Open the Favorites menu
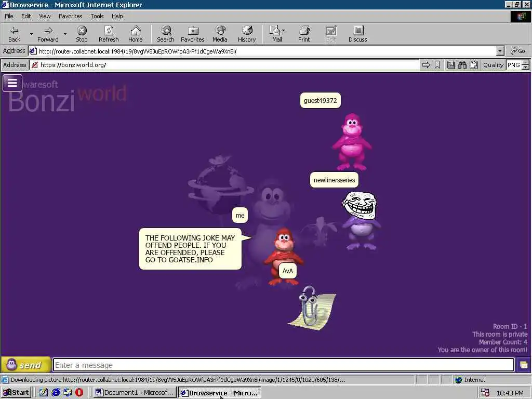Screen dimensions: 532x399 [x=70, y=16]
